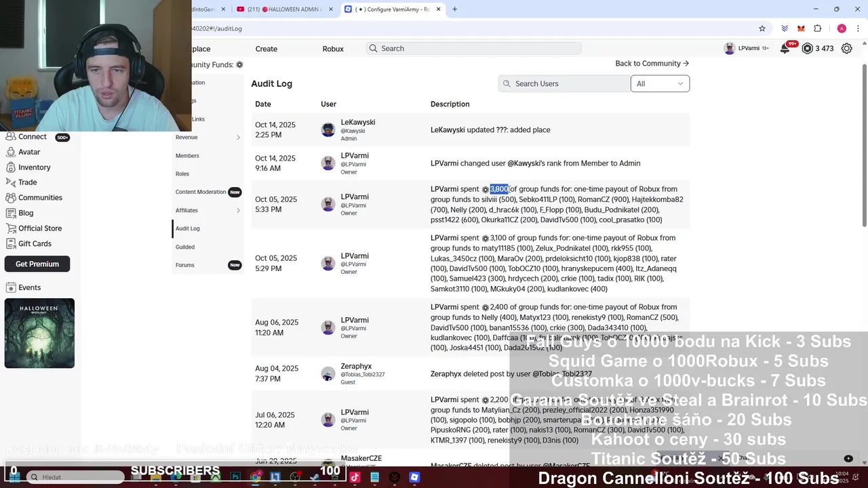The width and height of the screenshot is (868, 488).
Task: Select Audit Log in the side menu
Action: pos(188,228)
